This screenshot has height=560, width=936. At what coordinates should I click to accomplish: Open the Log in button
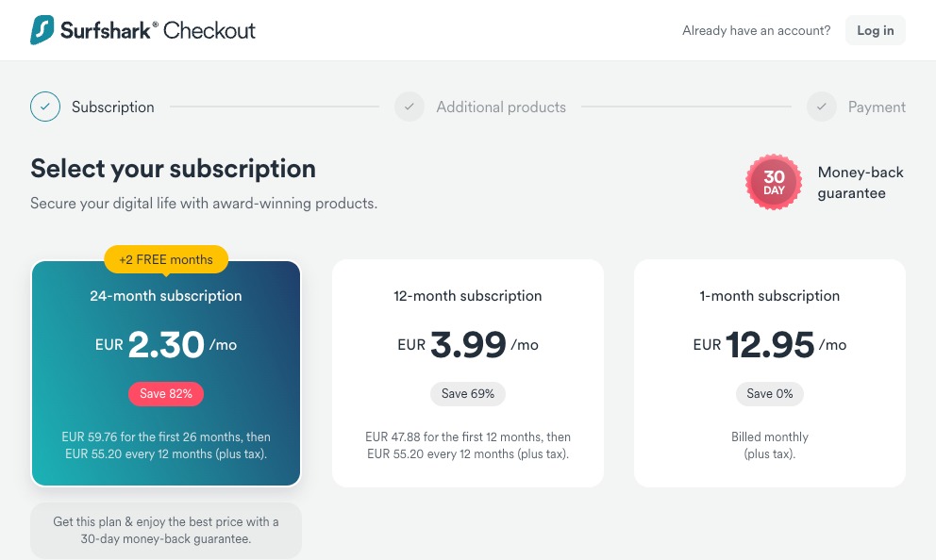(x=875, y=30)
